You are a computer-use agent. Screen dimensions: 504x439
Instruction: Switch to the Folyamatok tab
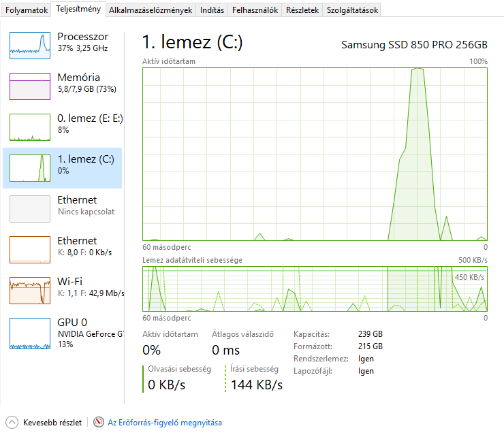pyautogui.click(x=27, y=10)
